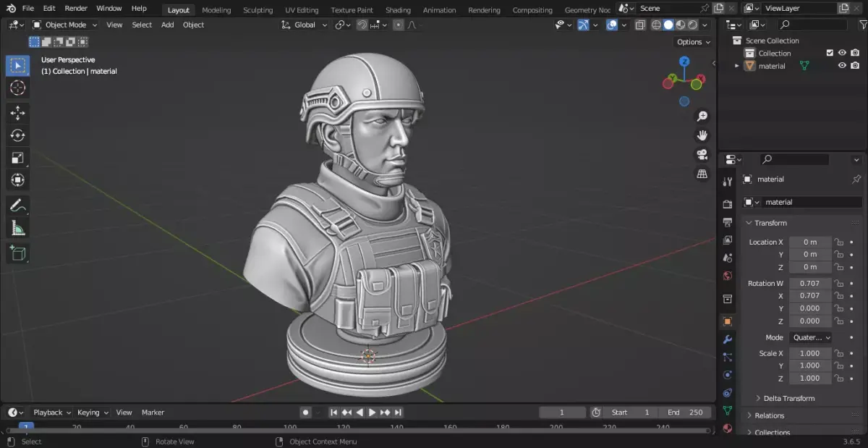Image resolution: width=868 pixels, height=448 pixels.
Task: Click the Z axis of navigation gizmo
Action: [684, 62]
